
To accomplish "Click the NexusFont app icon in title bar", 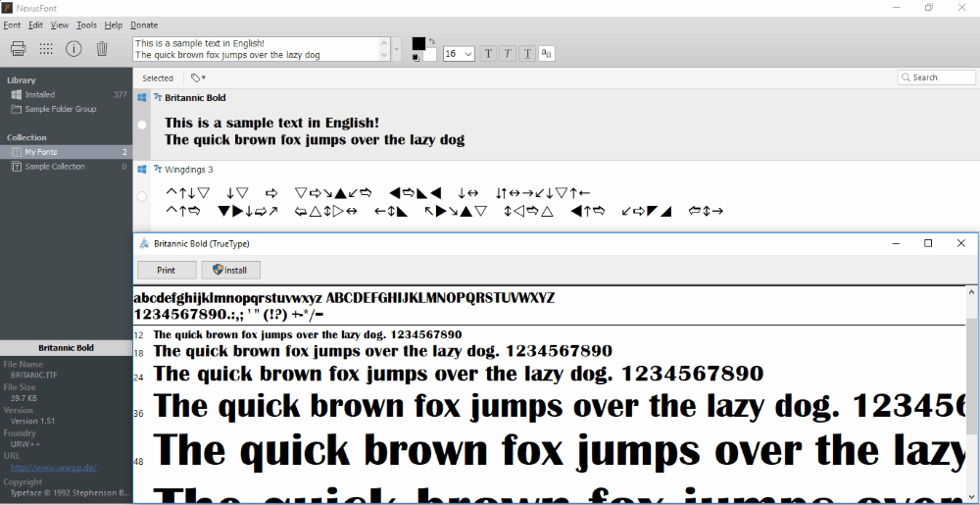I will tap(8, 8).
